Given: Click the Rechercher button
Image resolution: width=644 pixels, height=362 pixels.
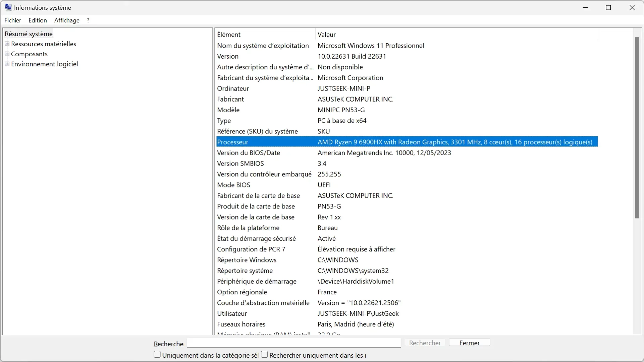Looking at the screenshot, I should [x=425, y=343].
